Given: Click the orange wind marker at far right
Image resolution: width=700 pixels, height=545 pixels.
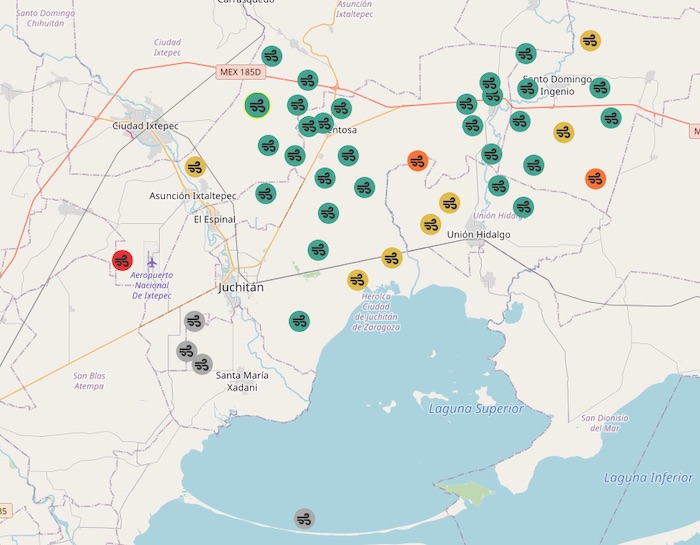Looking at the screenshot, I should pos(595,179).
